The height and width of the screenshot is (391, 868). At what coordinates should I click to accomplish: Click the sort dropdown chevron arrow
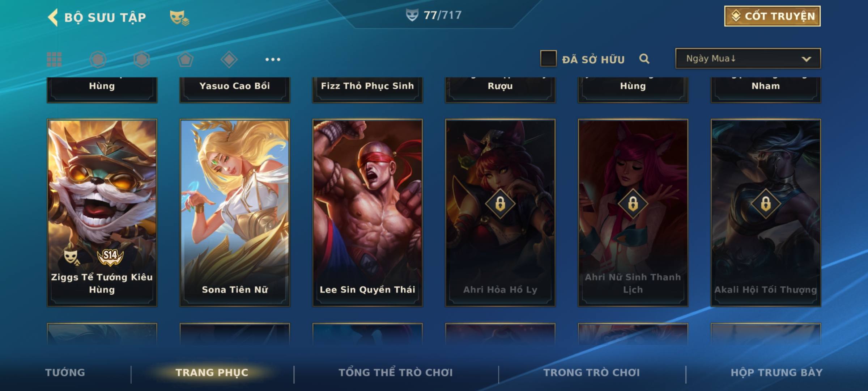click(806, 59)
